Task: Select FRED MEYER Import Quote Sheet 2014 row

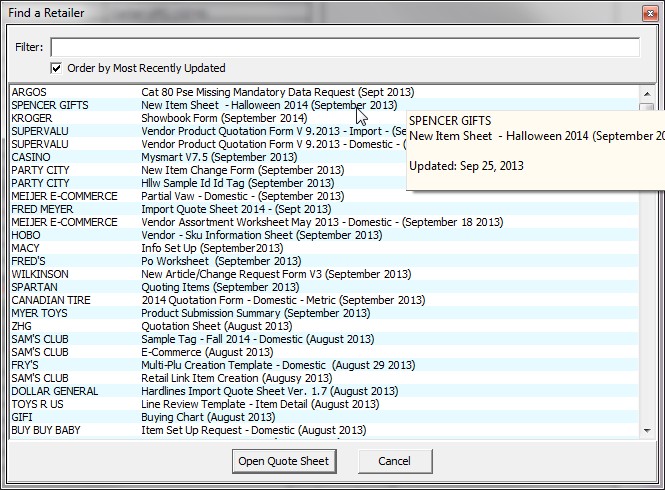Action: click(x=324, y=209)
